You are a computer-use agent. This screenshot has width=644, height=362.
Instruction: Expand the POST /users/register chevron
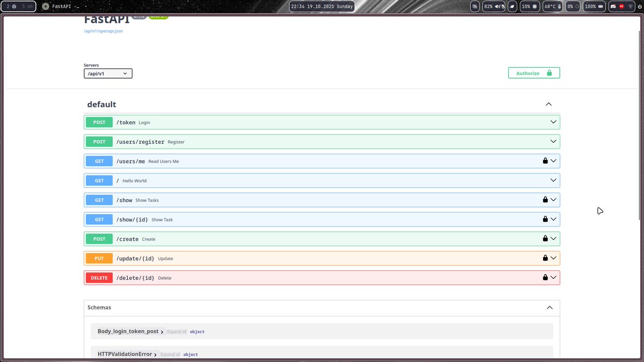(553, 141)
